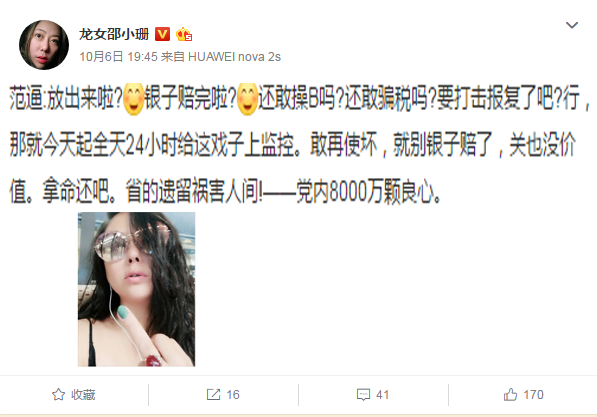This screenshot has height=417, width=597.
Task: Enlarge the attached selfie photo thumbnail
Action: click(x=136, y=289)
